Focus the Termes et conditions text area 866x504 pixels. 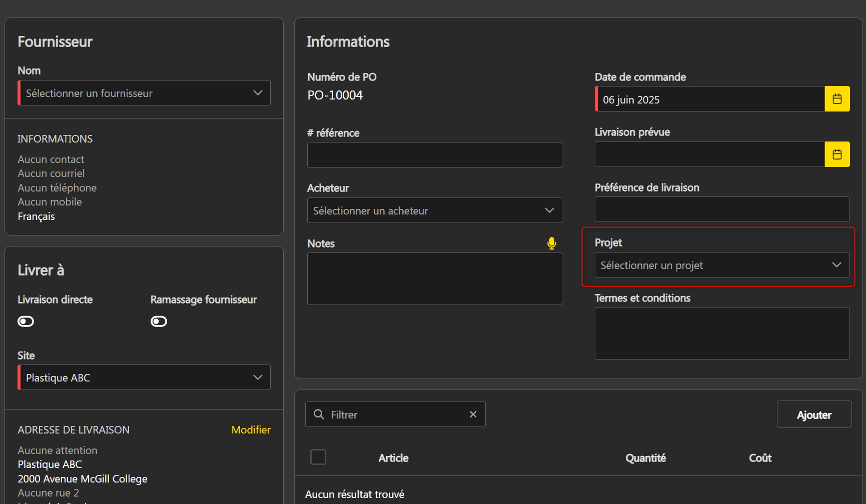(722, 333)
